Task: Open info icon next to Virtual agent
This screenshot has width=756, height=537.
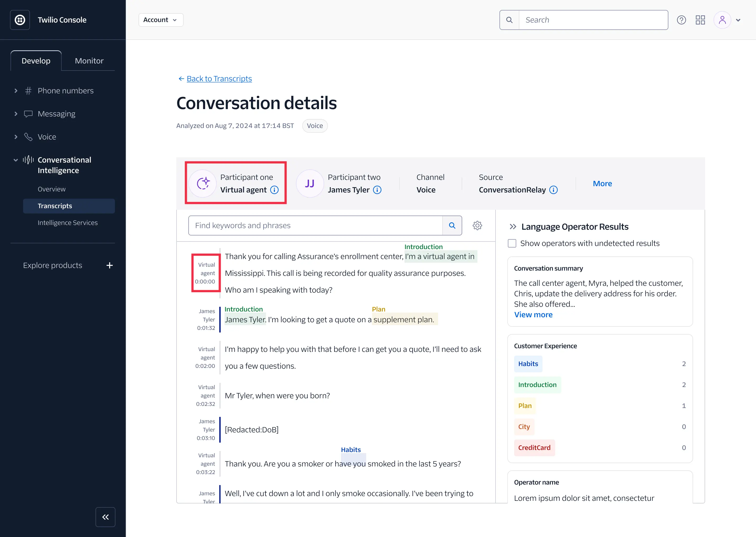Action: [274, 190]
